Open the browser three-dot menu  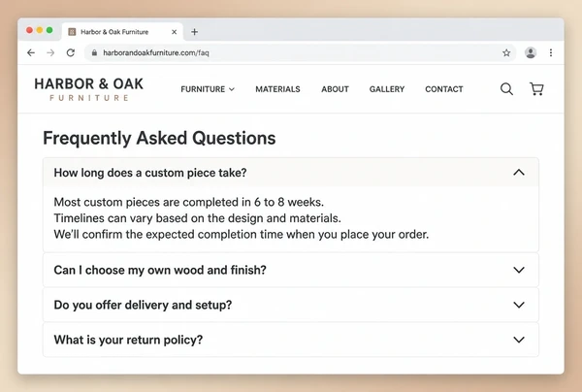click(551, 52)
